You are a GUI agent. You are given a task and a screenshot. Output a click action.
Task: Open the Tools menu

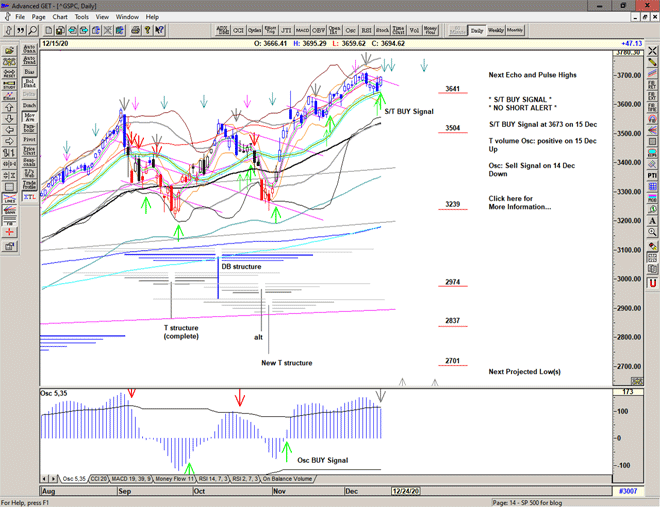coord(82,17)
